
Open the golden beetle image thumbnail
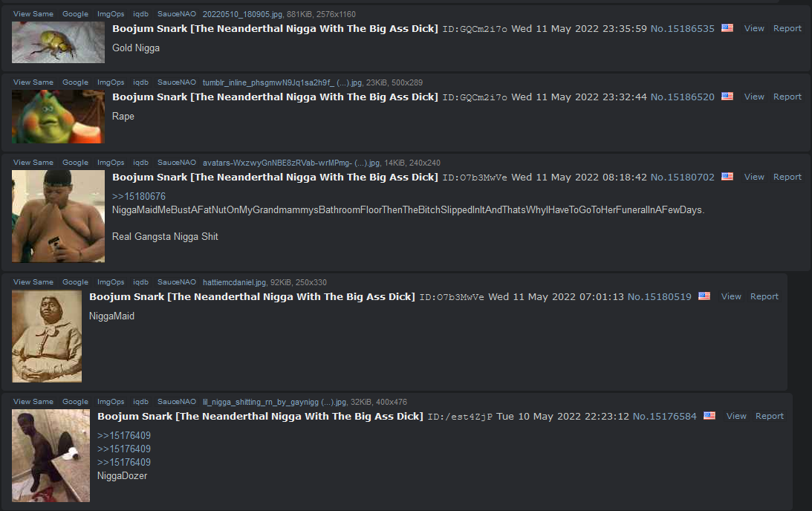58,42
